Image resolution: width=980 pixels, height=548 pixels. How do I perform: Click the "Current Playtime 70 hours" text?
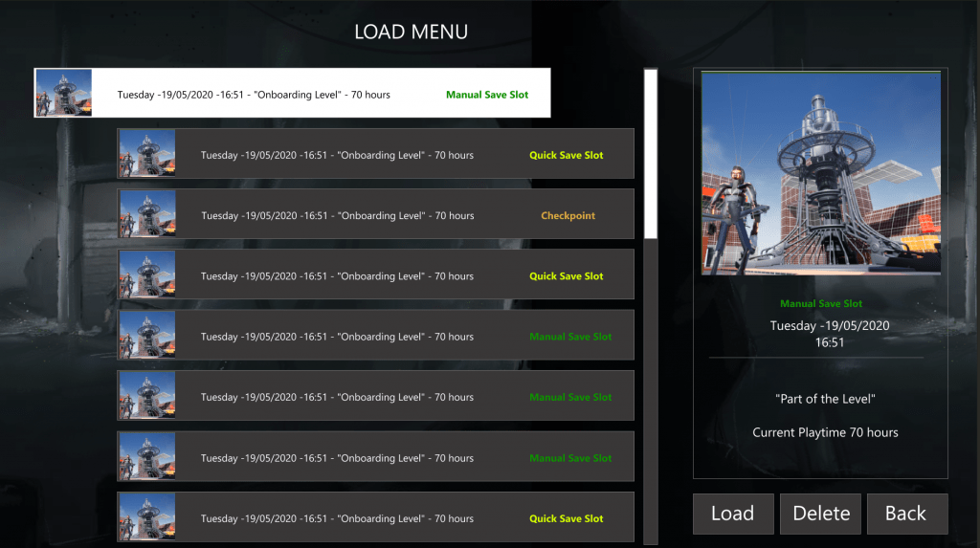point(825,432)
